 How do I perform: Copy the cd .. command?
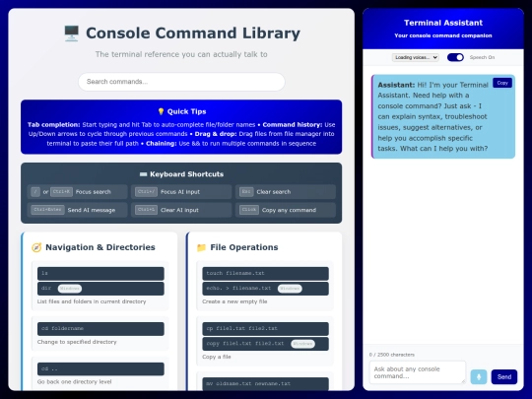coord(100,368)
